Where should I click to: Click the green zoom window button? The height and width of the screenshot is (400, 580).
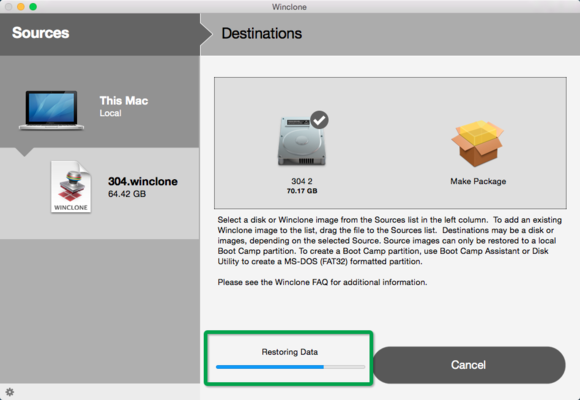click(33, 7)
